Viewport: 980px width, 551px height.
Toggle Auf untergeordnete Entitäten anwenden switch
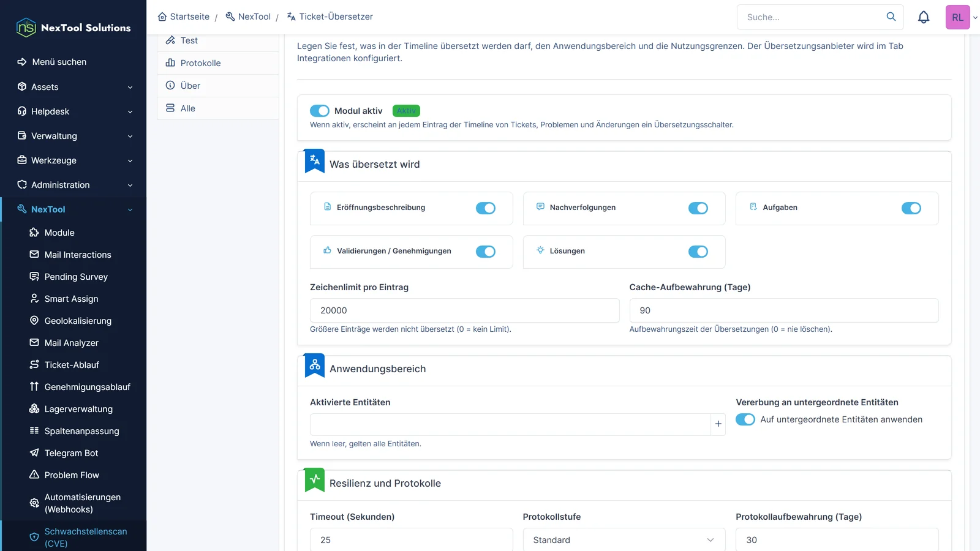point(745,419)
